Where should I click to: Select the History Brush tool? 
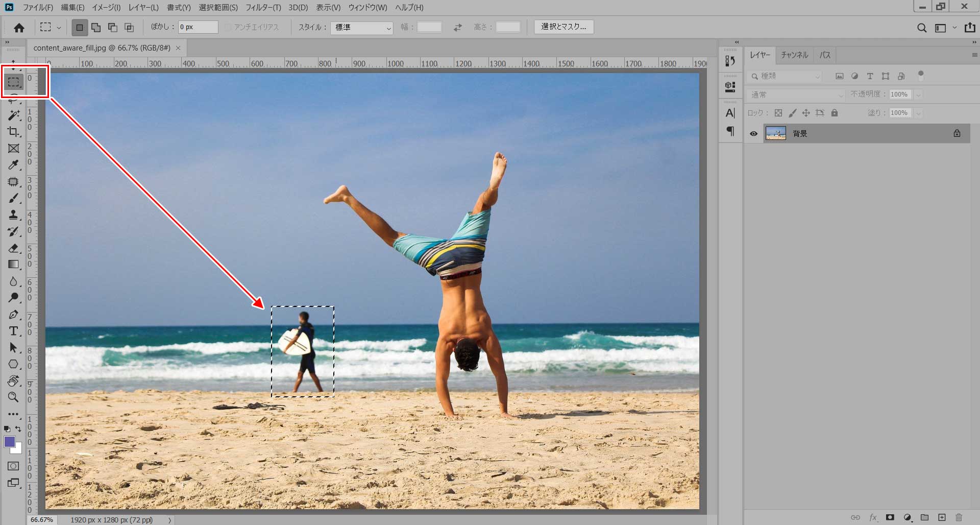(x=13, y=231)
